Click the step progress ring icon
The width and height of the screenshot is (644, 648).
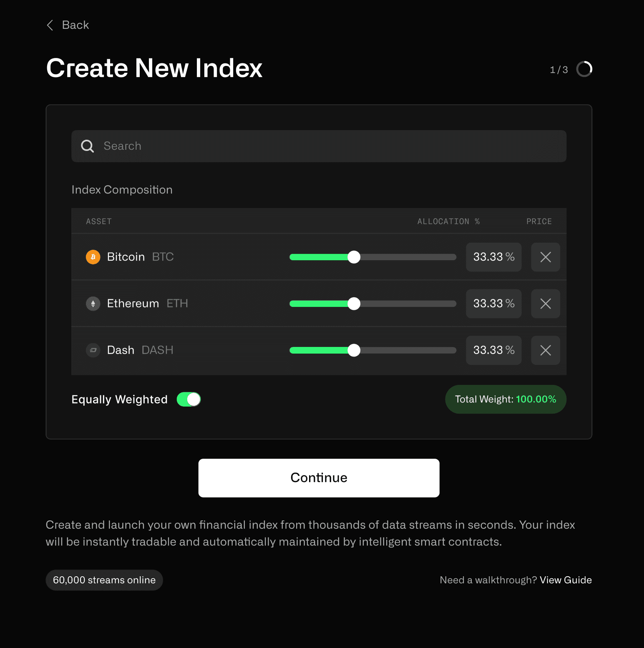point(584,69)
